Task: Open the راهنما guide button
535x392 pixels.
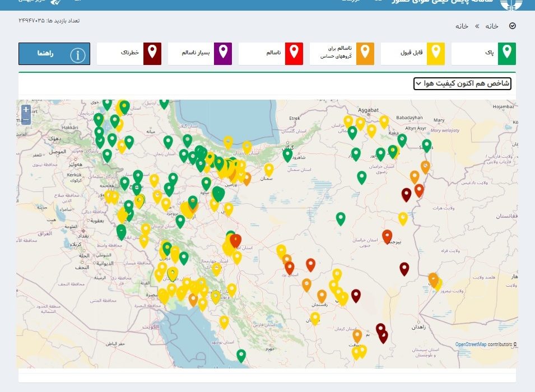Action: pos(54,54)
